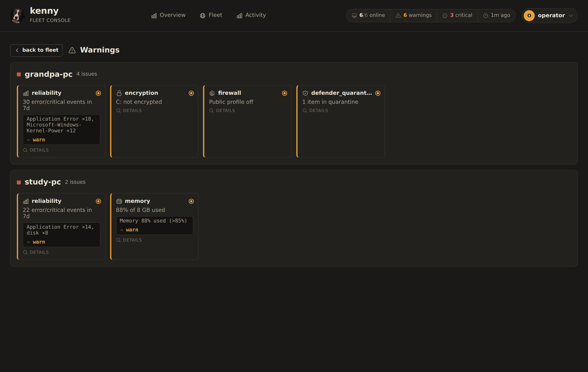This screenshot has width=588, height=372.
Task: Click the defender_quarantine shield icon
Action: tap(305, 93)
